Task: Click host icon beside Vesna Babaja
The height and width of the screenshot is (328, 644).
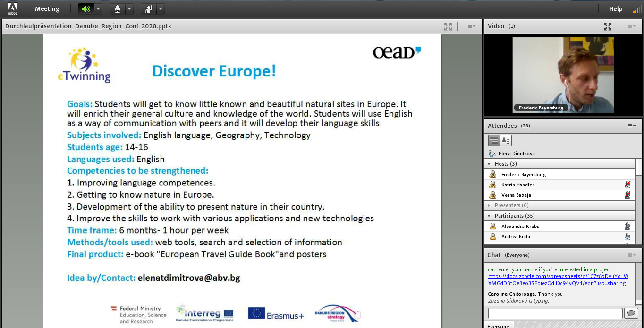Action: coord(493,195)
